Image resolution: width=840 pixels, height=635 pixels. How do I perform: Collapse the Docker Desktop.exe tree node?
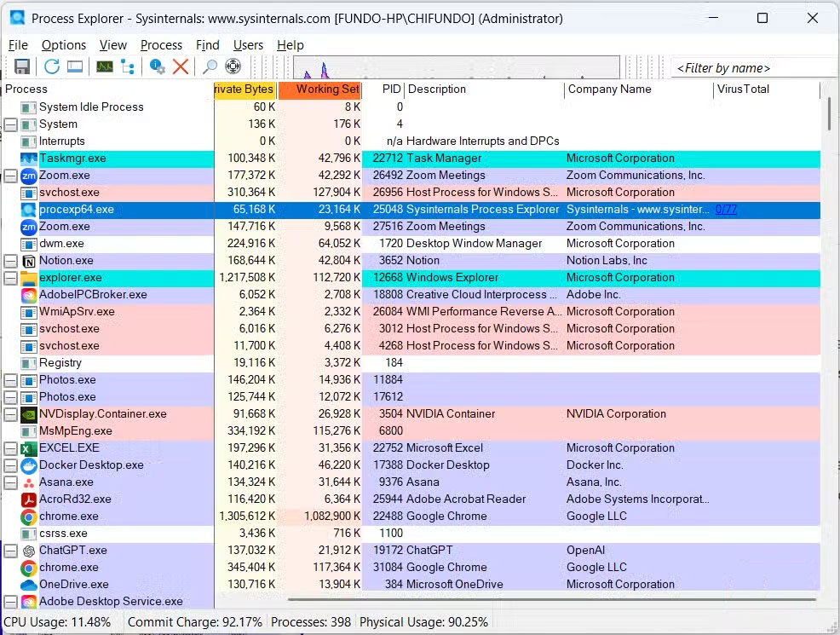11,465
